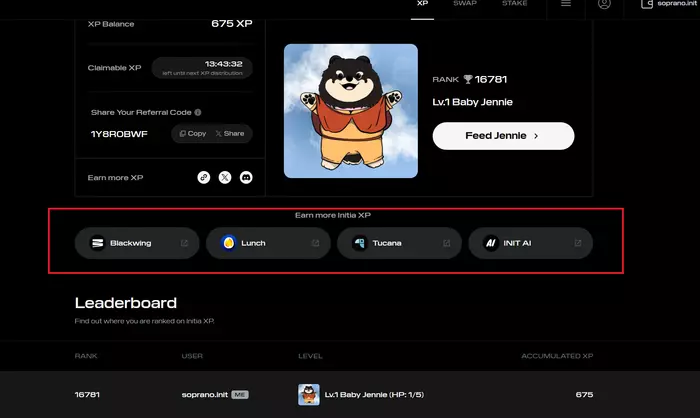Select the XP tab

click(x=422, y=4)
